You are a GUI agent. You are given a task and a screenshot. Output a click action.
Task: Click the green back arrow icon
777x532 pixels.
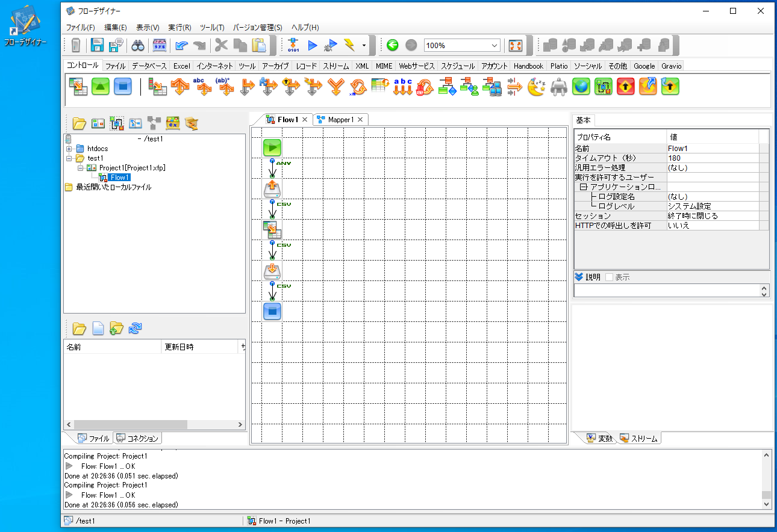[x=393, y=45]
